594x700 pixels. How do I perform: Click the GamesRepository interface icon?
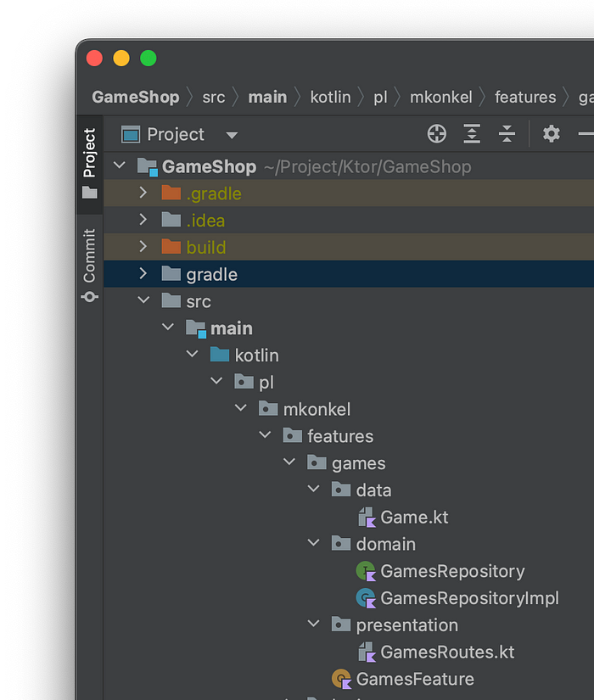pyautogui.click(x=366, y=571)
